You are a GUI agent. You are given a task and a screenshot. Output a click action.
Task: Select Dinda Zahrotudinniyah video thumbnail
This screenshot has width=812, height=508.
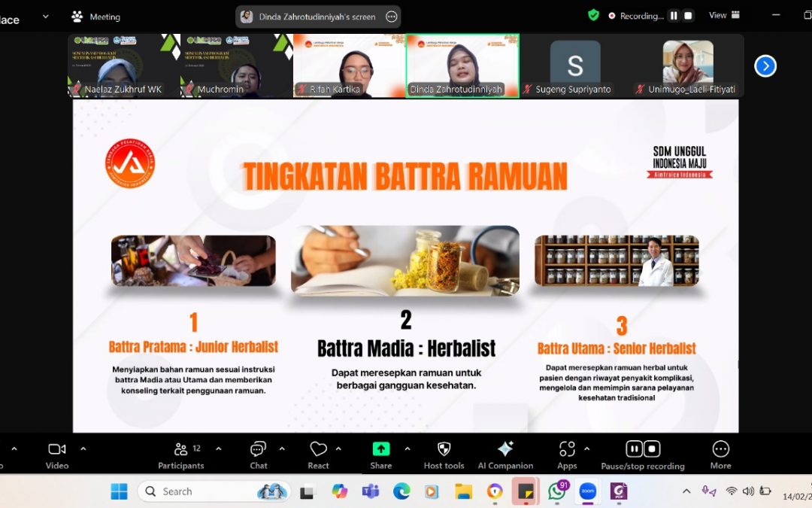pos(462,65)
